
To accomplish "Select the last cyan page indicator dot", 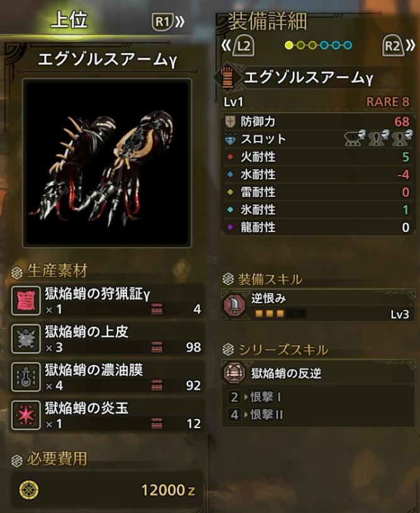I will tap(348, 45).
